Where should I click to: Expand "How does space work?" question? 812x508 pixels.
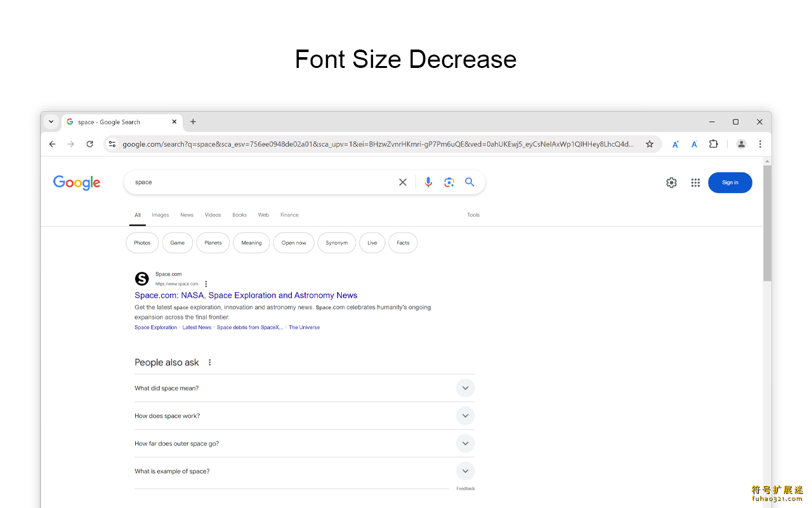[x=465, y=416]
